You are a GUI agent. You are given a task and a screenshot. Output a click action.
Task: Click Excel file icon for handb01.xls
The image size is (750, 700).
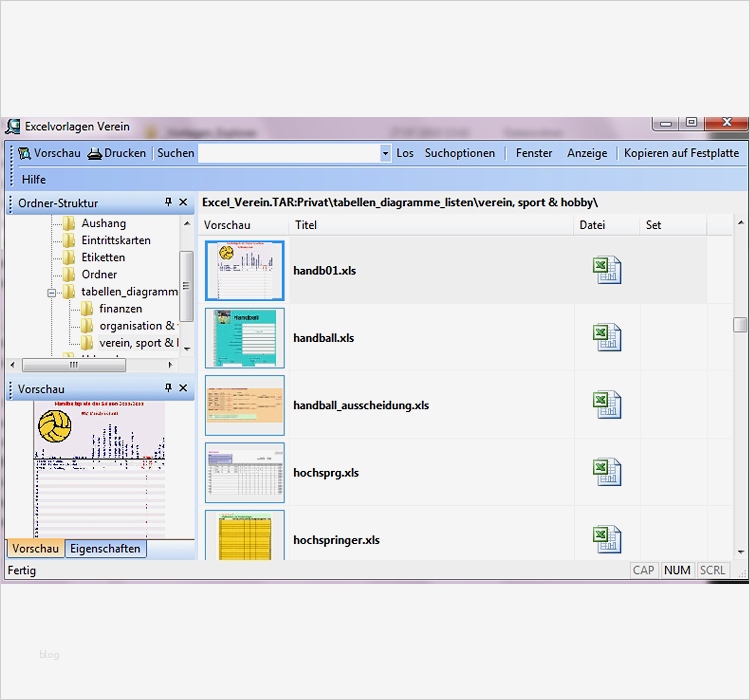(607, 270)
